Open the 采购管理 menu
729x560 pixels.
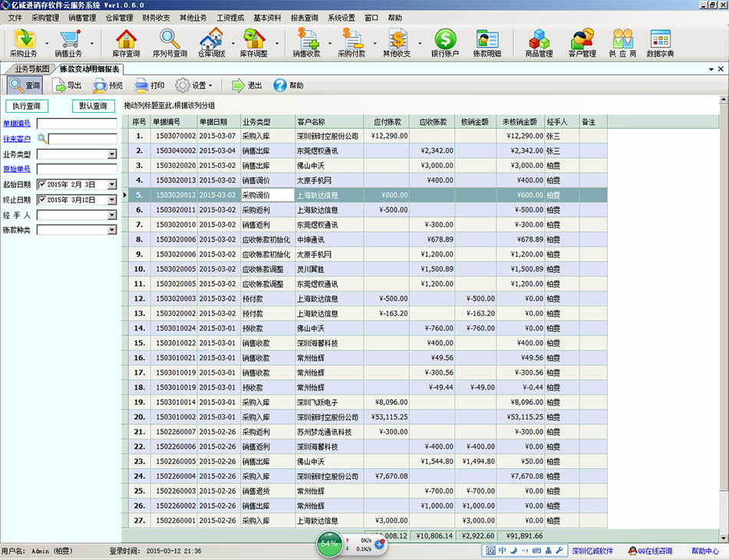[45, 18]
